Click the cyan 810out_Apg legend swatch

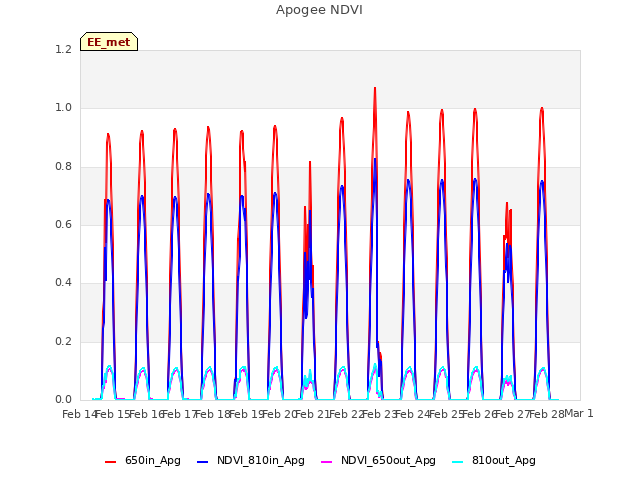click(458, 462)
